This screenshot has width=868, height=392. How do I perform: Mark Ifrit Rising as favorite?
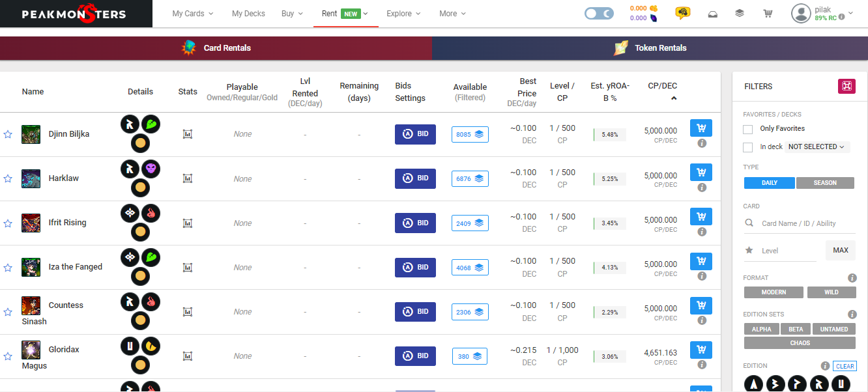click(8, 223)
